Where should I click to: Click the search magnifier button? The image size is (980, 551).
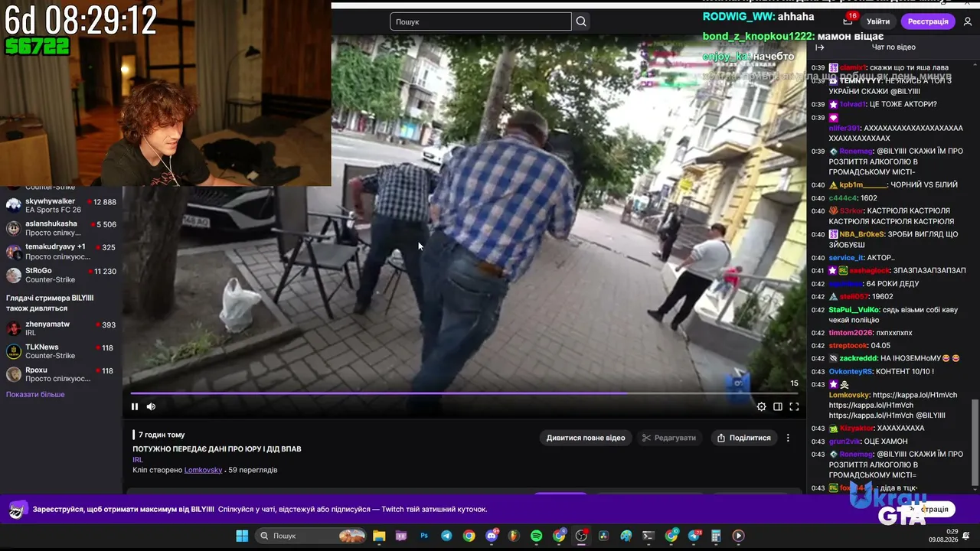pos(581,21)
